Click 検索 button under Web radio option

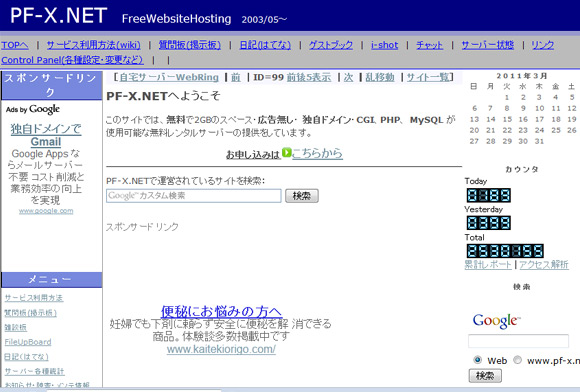(485, 376)
